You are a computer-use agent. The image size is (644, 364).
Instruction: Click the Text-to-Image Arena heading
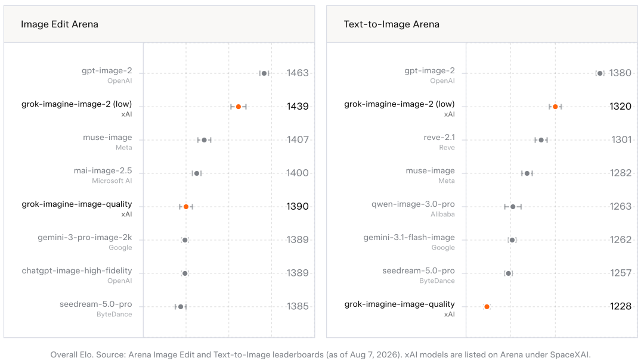(x=391, y=24)
